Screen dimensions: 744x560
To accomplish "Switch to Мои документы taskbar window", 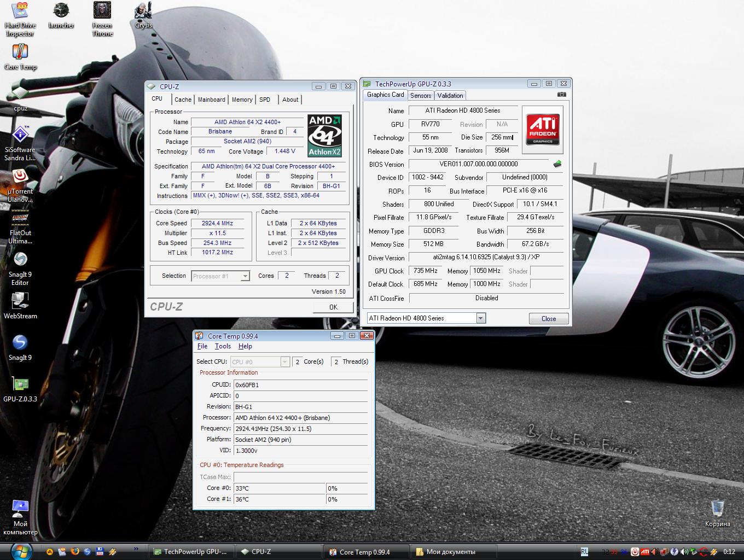I will 450,552.
